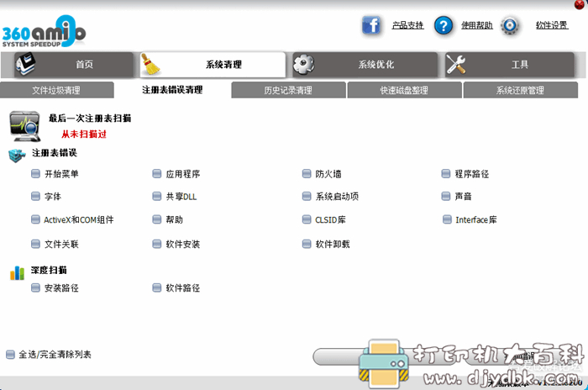This screenshot has height=390, width=588.
Task: Check the 软件安装 option
Action: tap(157, 245)
